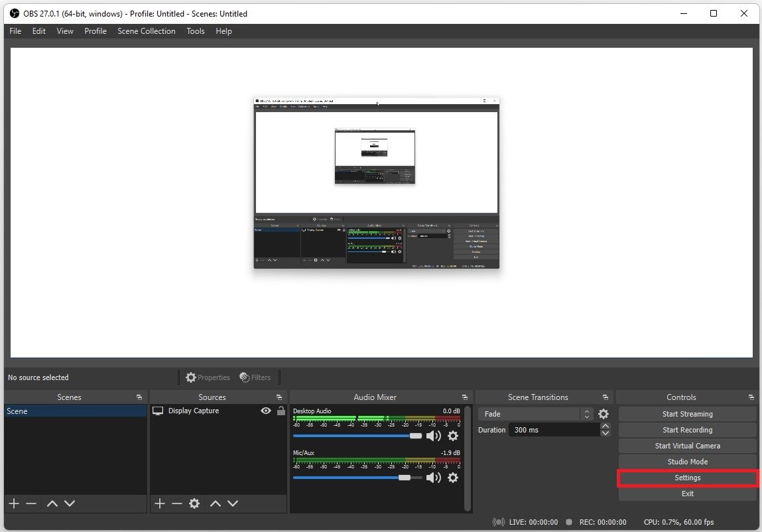Open the Fade transition dropdown
This screenshot has width=762, height=532.
click(x=535, y=414)
